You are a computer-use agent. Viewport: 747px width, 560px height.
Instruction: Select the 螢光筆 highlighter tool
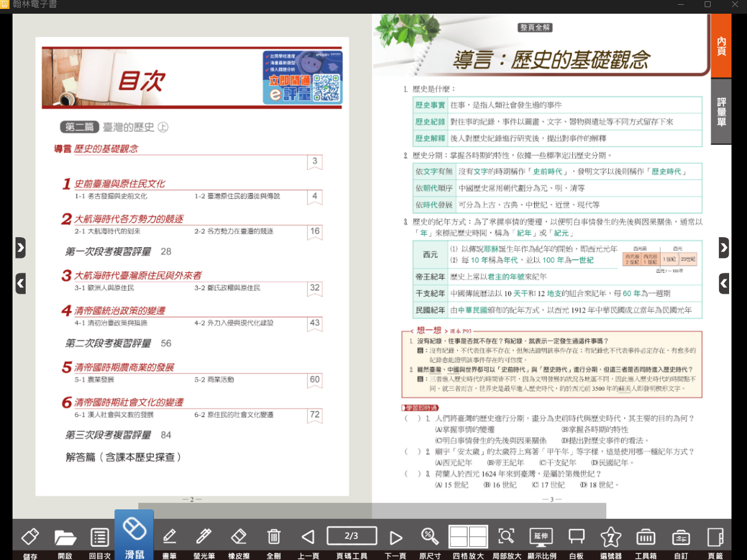204,537
